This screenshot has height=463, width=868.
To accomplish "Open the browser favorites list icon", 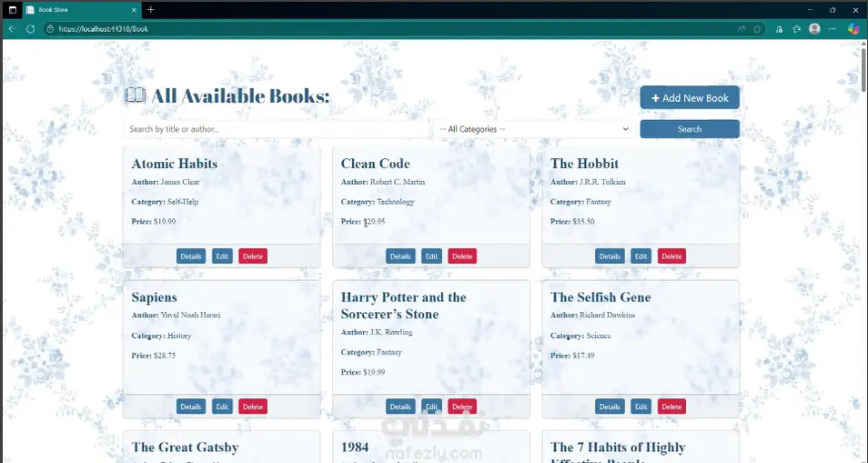I will tap(797, 29).
